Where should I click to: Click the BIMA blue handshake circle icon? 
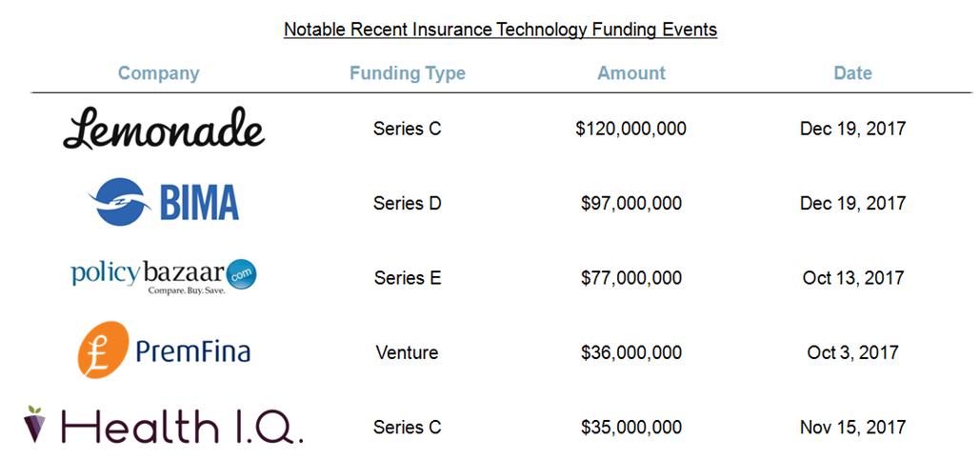(119, 202)
